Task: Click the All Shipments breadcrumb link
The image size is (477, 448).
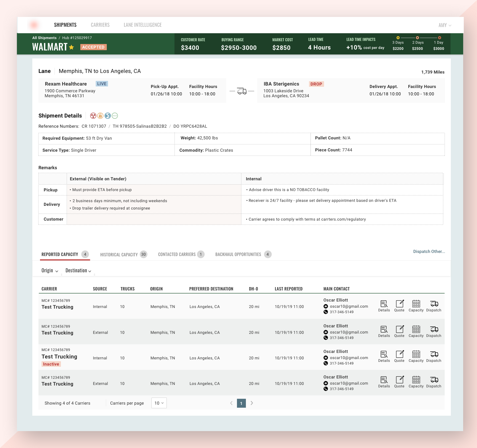Action: click(44, 38)
